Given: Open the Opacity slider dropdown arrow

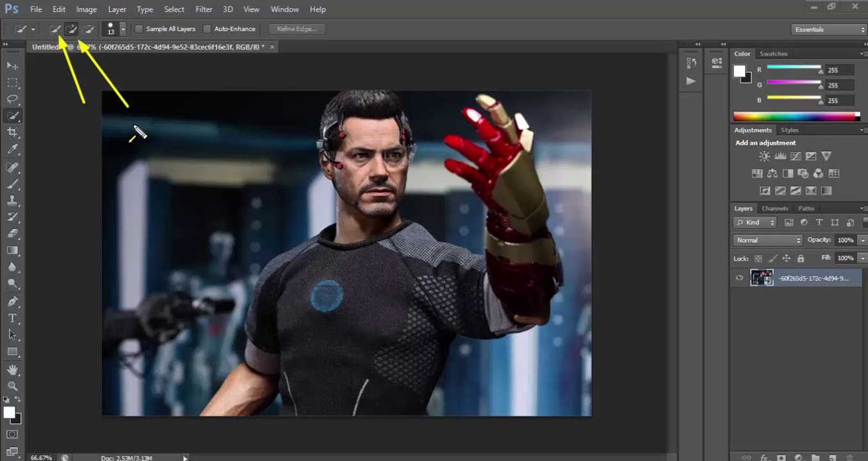Looking at the screenshot, I should [862, 240].
